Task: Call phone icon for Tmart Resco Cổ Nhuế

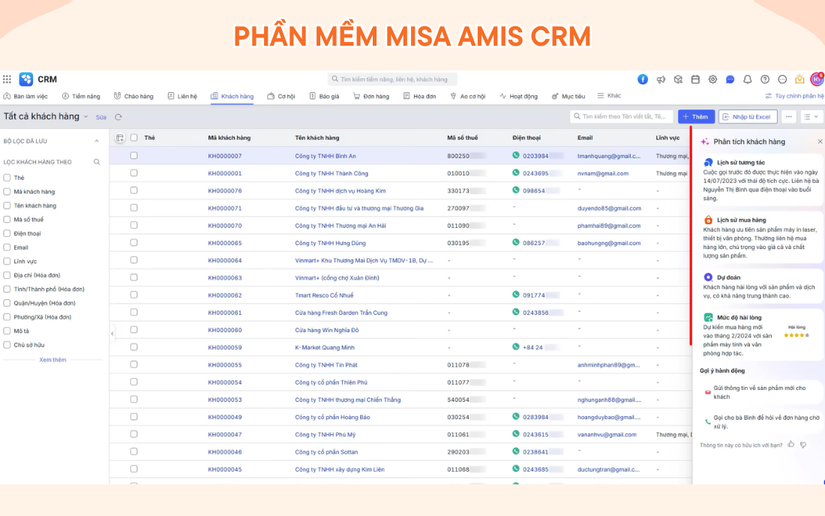Action: 516,295
